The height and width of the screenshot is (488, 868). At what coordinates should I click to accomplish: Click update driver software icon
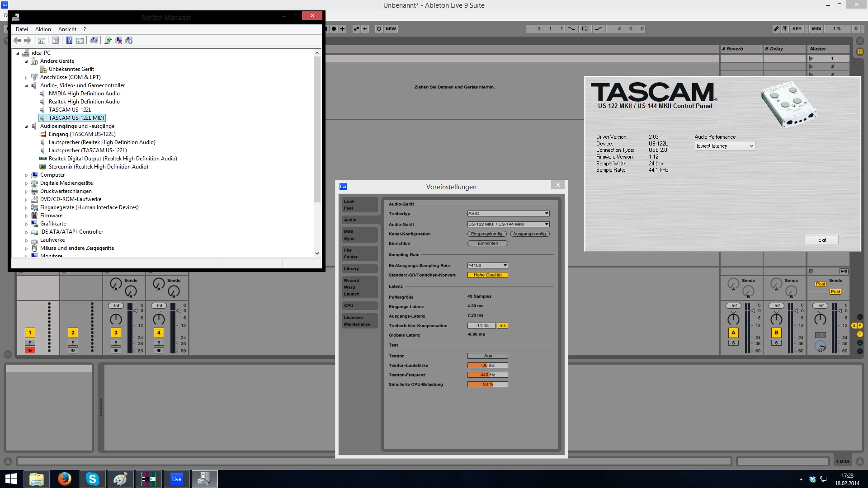pyautogui.click(x=108, y=41)
